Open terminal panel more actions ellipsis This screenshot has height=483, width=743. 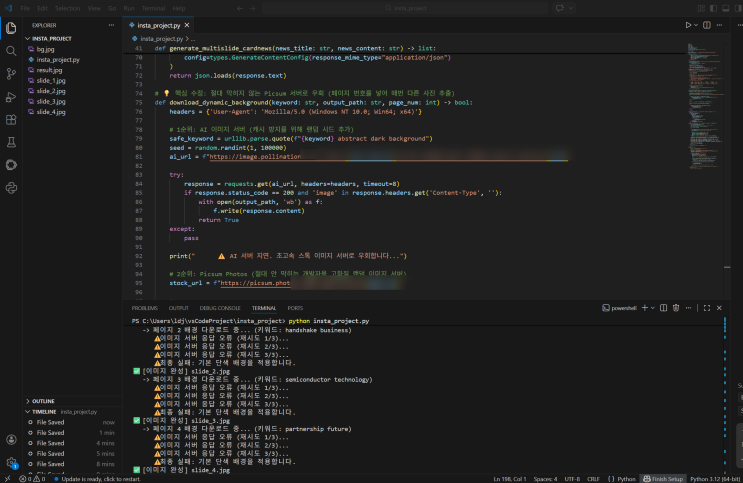[688, 308]
